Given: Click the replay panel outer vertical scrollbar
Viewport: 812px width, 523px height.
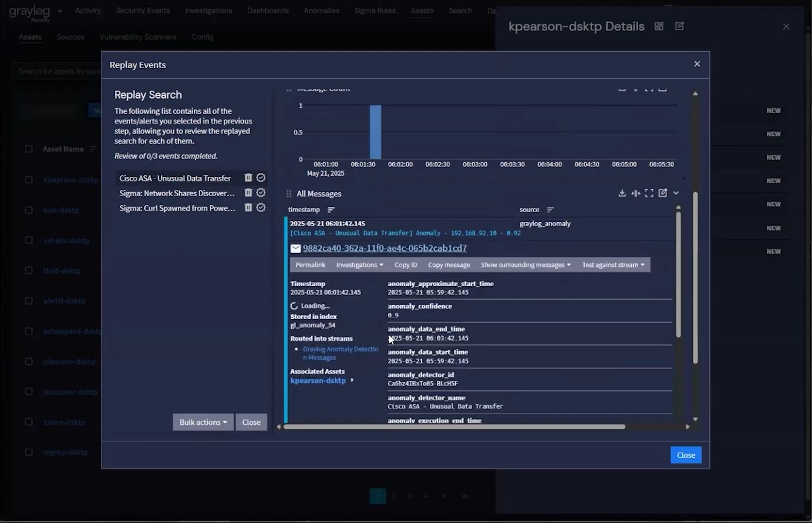Looking at the screenshot, I should click(x=695, y=277).
